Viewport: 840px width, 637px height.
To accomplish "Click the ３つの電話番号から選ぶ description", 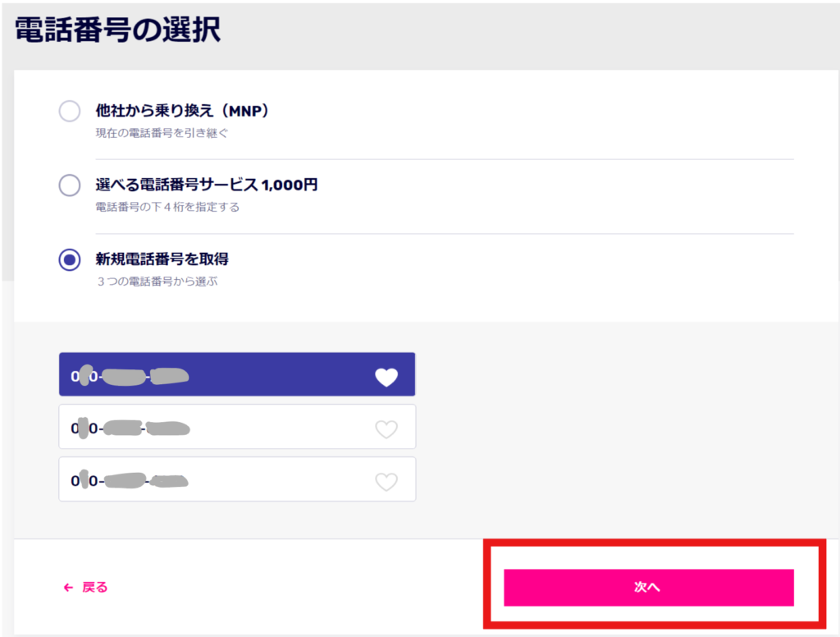I will pyautogui.click(x=157, y=282).
